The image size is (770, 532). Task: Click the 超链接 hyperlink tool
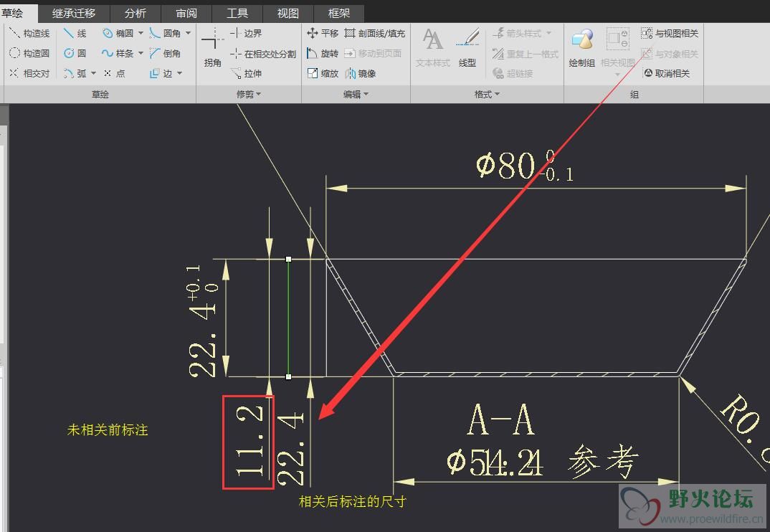tap(513, 73)
